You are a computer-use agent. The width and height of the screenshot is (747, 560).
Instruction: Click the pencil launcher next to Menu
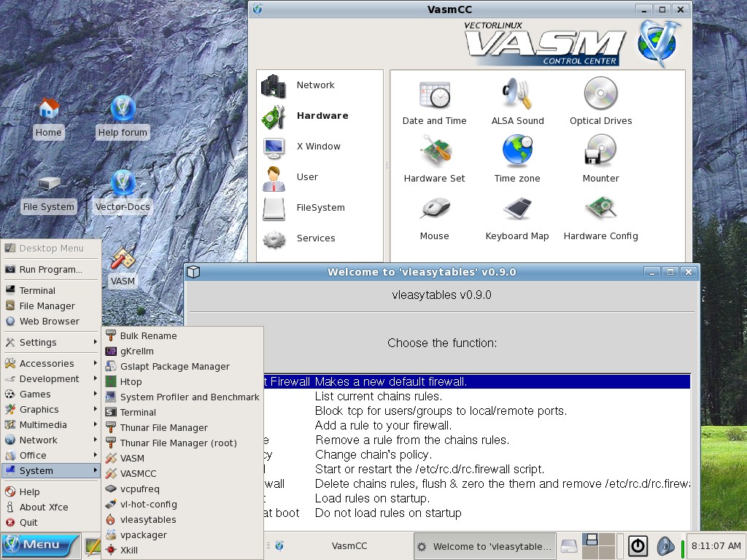pos(93,547)
